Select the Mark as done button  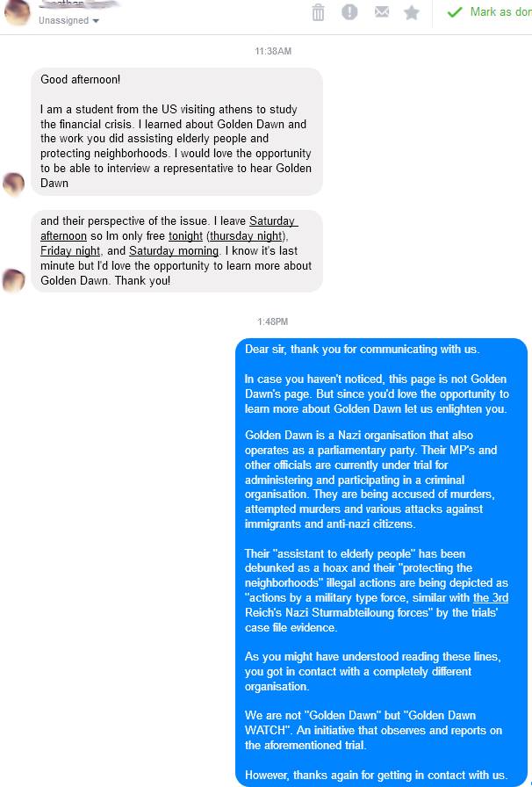tap(489, 12)
